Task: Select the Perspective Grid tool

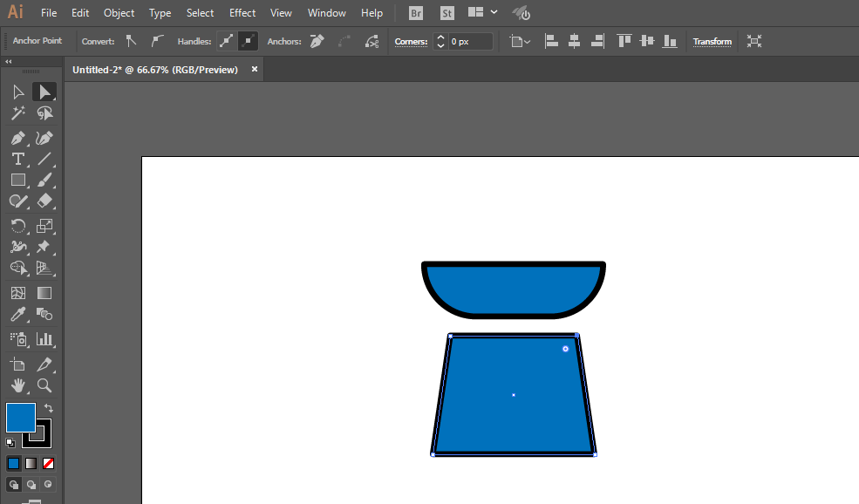Action: pos(44,268)
